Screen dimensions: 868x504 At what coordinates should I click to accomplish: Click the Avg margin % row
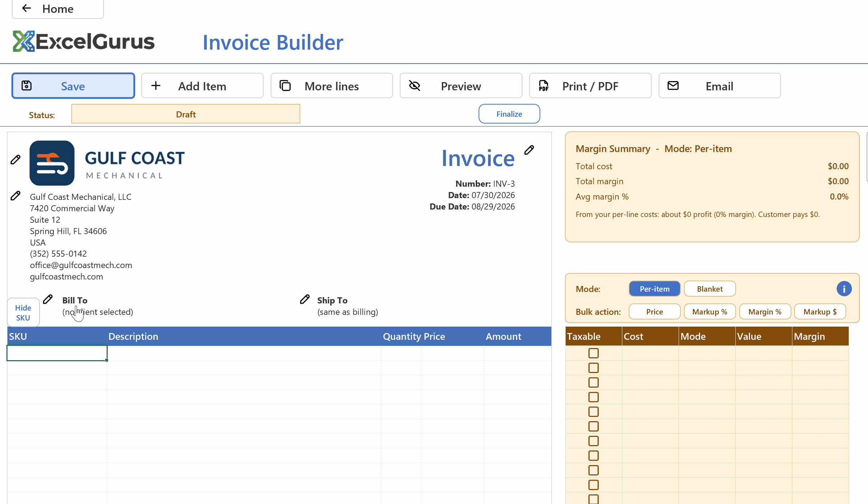(712, 196)
